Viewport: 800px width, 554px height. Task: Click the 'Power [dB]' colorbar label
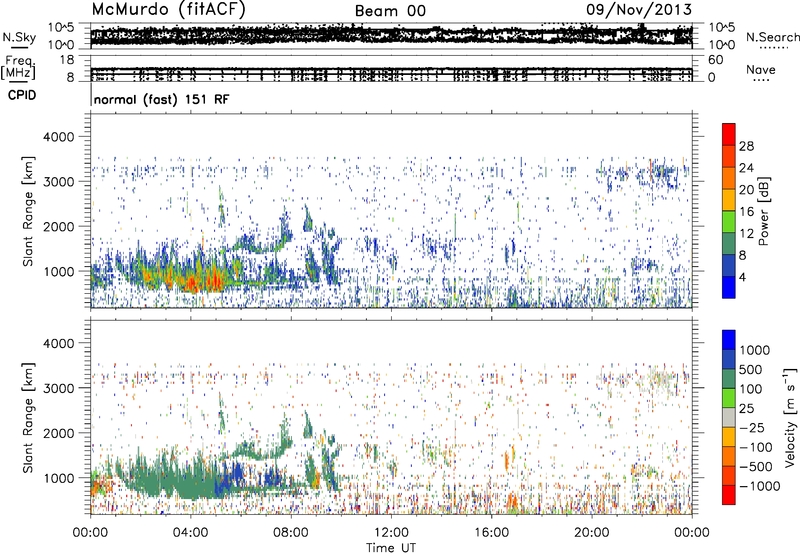coord(763,211)
